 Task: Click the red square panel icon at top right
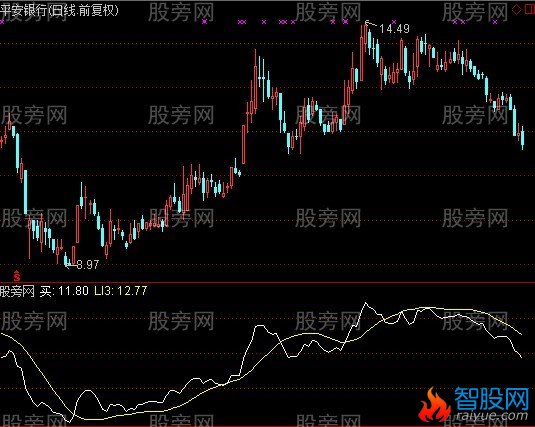(530, 10)
